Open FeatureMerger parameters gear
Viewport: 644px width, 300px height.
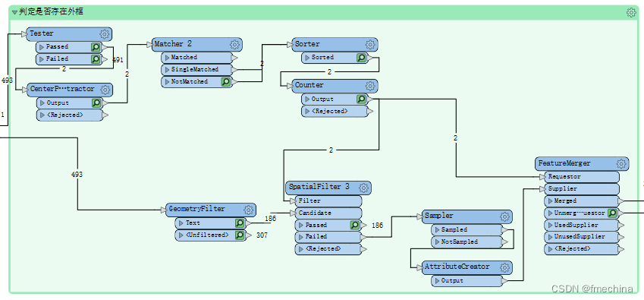coord(621,164)
